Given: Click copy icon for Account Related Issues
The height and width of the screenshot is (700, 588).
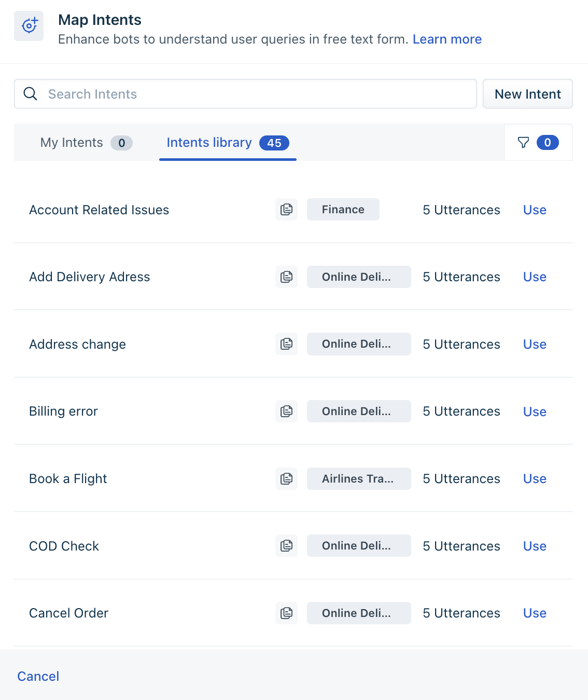Looking at the screenshot, I should [286, 210].
